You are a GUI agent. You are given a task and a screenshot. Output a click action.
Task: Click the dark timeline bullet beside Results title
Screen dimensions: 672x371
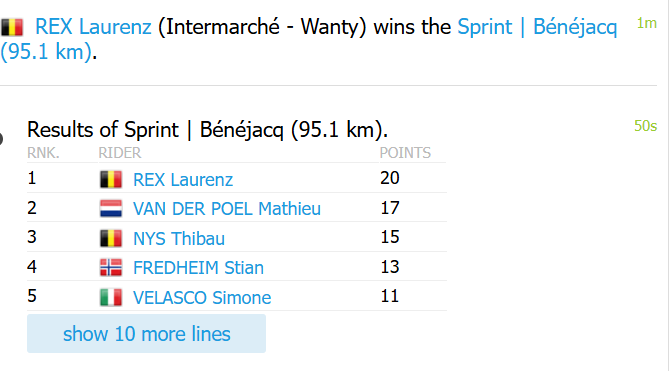pos(1,139)
